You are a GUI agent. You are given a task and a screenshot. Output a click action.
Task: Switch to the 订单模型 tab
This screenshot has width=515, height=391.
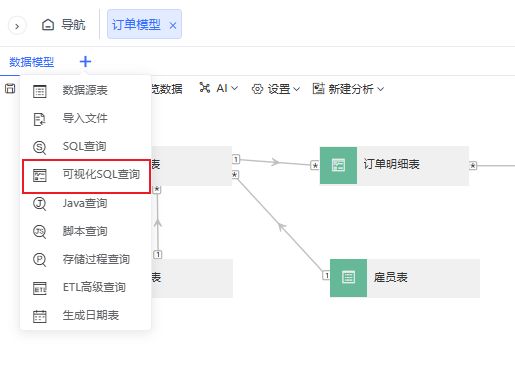tap(136, 25)
